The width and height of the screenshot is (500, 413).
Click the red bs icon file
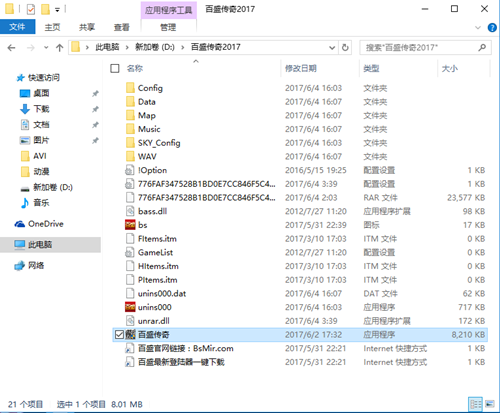[130, 225]
